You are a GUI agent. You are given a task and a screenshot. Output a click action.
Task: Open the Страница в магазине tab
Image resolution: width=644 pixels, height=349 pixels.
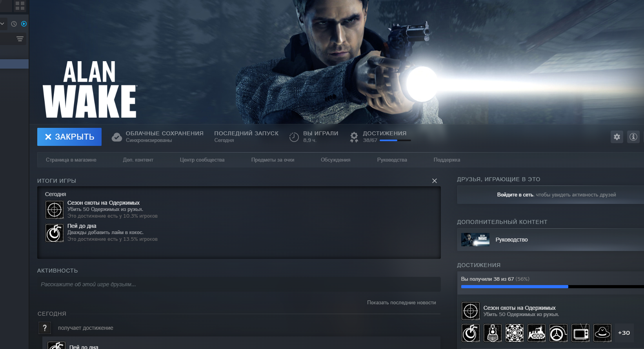click(71, 160)
